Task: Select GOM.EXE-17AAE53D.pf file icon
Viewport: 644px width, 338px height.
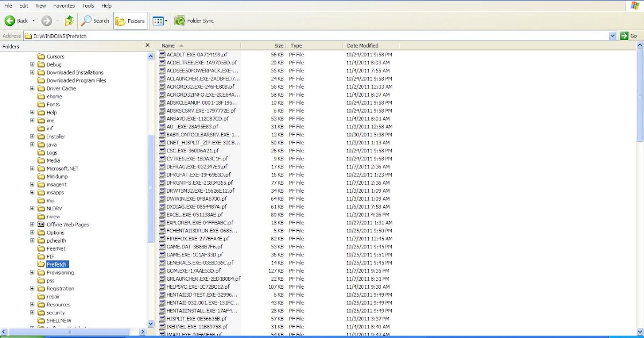Action: coord(162,271)
